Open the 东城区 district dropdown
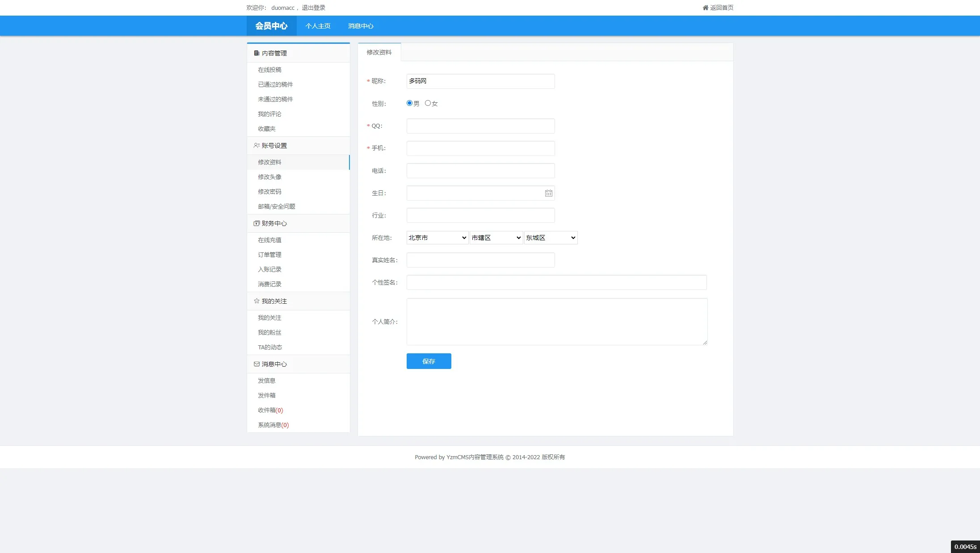This screenshot has width=980, height=553. click(x=551, y=238)
